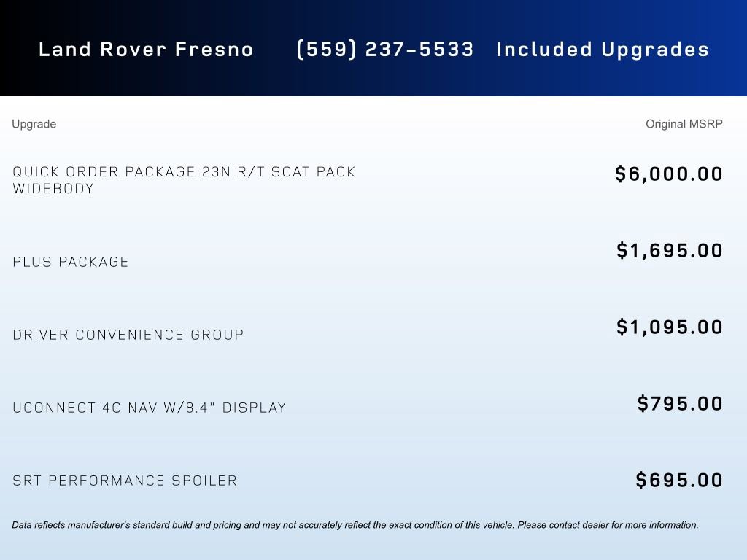Viewport: 747px width, 560px height.
Task: Click the WIDEBODY word in first upgrade
Action: 53,189
